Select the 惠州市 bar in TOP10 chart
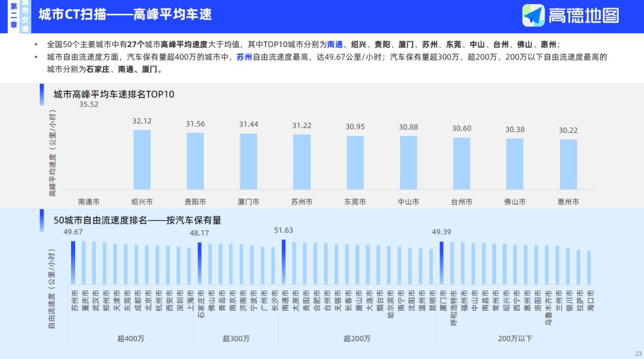The image size is (644, 359). [568, 165]
